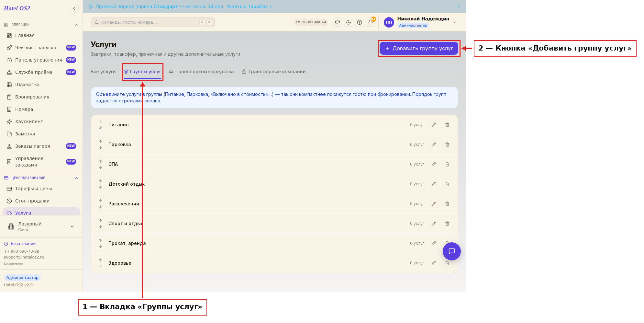Open notifications bell icon

click(371, 22)
